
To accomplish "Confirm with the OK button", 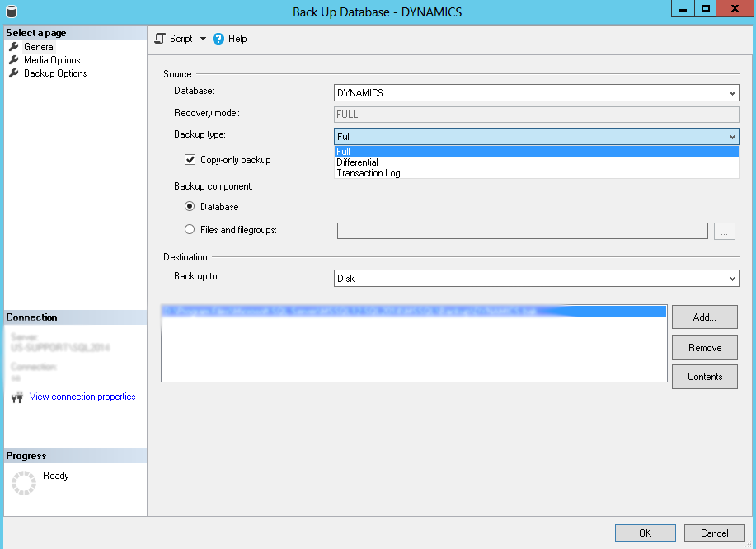I will (645, 533).
